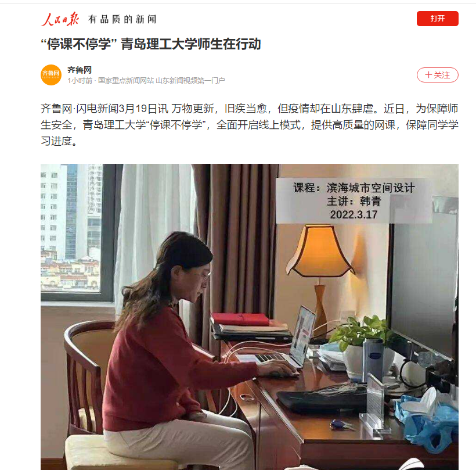Open the photo of the teacher at the desk

coord(250,317)
